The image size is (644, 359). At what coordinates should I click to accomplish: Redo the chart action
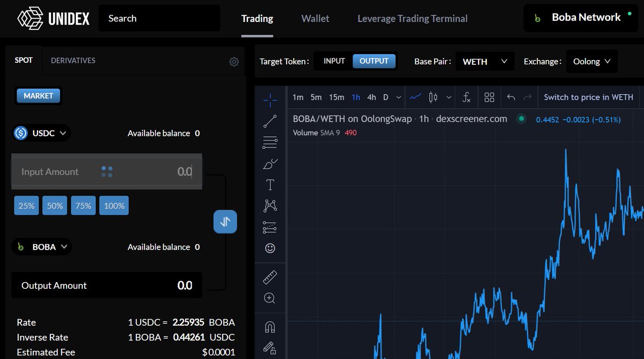(528, 97)
